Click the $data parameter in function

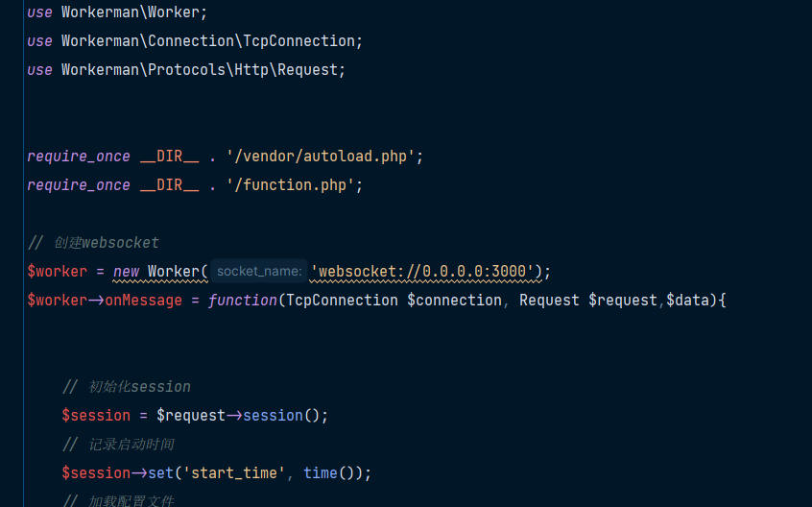click(x=687, y=301)
